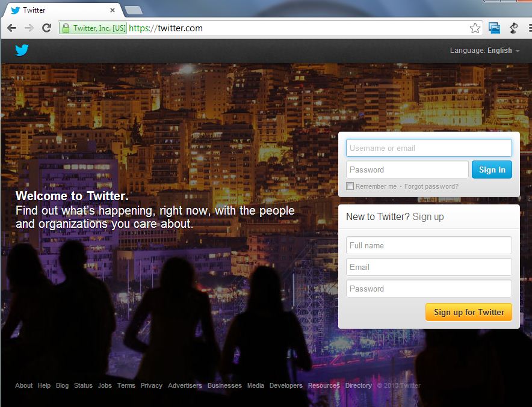This screenshot has height=407, width=532.
Task: Check the Remember me box
Action: coord(350,186)
